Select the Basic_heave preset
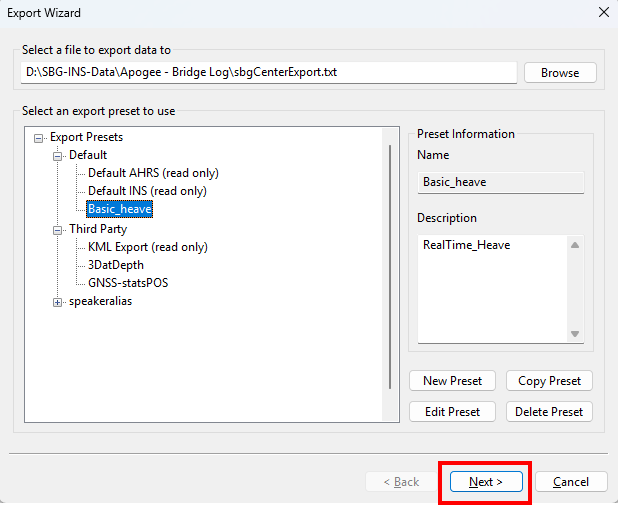 119,210
